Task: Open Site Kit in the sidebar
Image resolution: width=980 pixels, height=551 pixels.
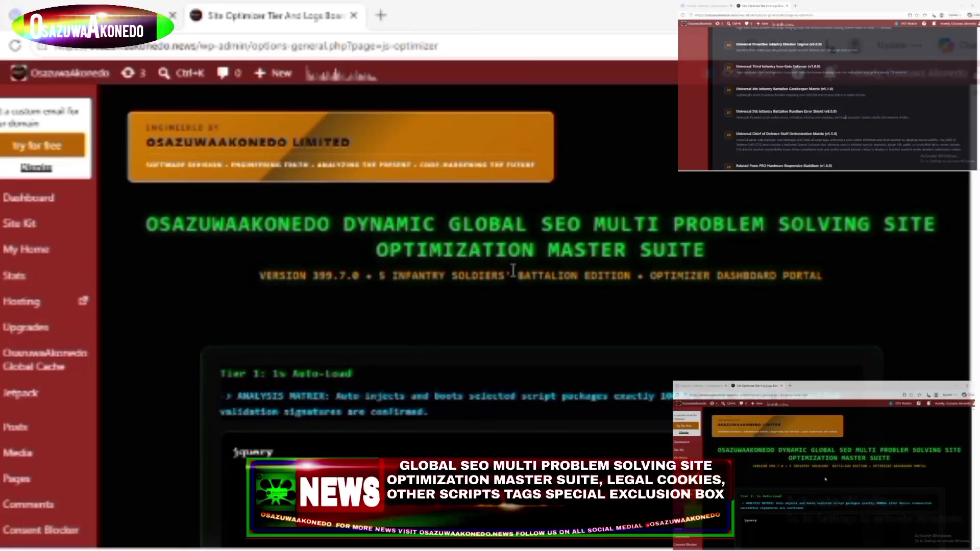Action: [x=19, y=223]
